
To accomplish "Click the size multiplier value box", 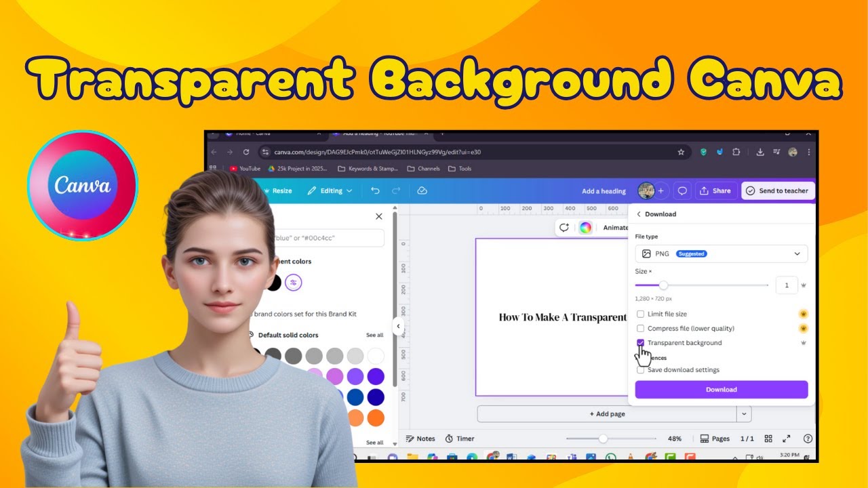I will coord(787,285).
